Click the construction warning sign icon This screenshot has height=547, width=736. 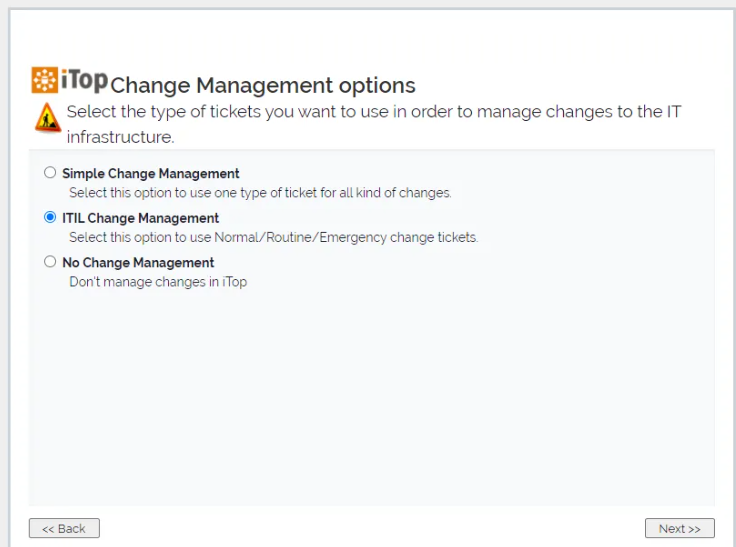[47, 118]
